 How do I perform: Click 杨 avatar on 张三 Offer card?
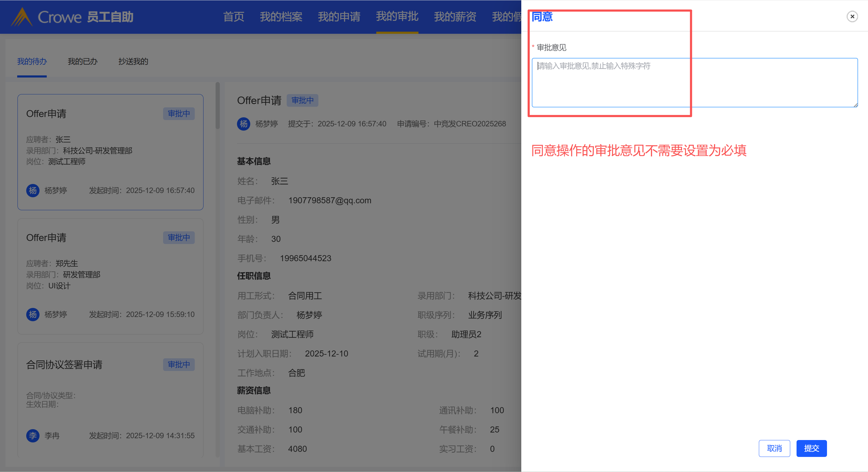[x=33, y=191]
